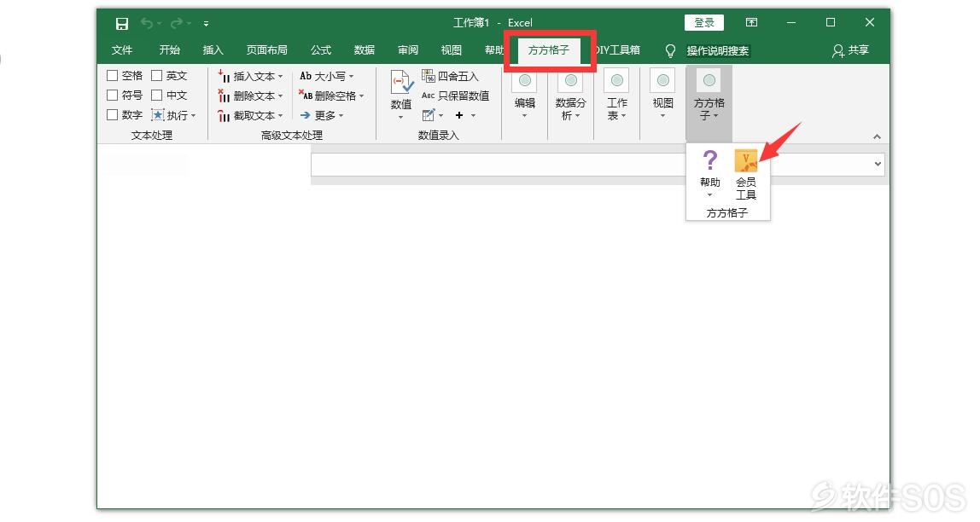980x522 pixels.
Task: Click the pencil edit icon in 数值录入
Action: tap(429, 115)
